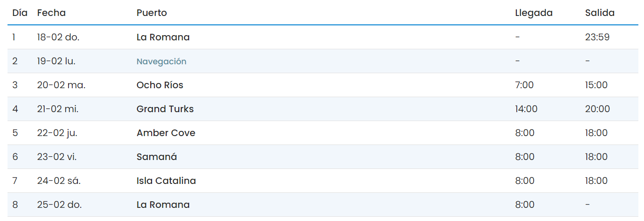This screenshot has width=644, height=221.
Task: Select the Navegación entry for 19-02
Action: [161, 61]
